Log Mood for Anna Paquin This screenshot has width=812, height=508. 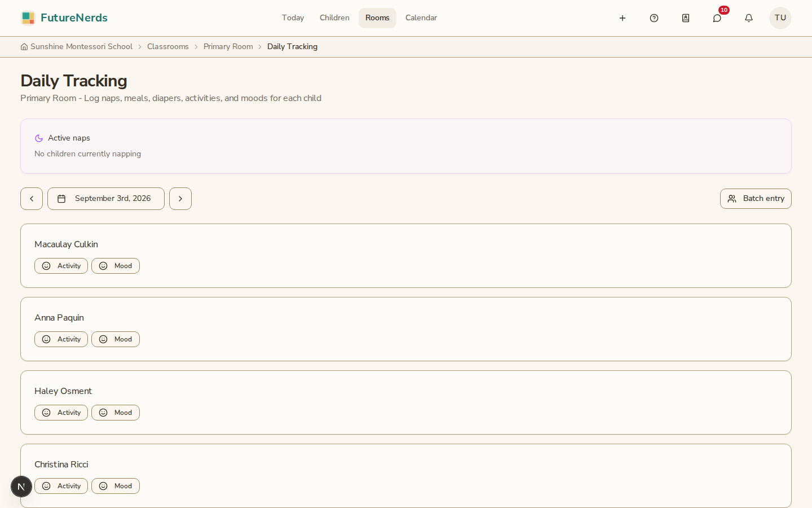[116, 339]
